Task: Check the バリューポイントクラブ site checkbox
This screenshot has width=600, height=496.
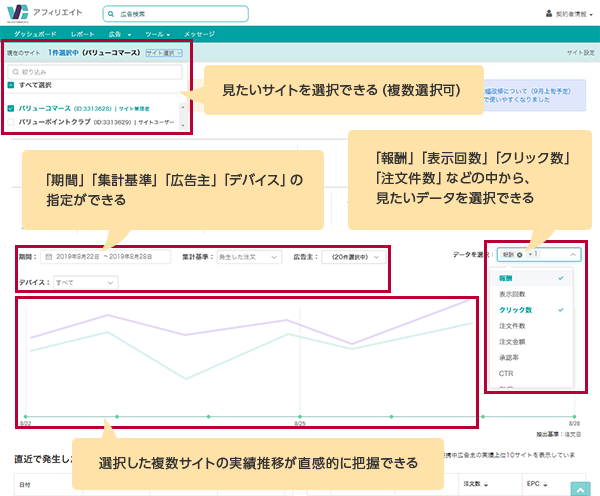Action: point(11,121)
